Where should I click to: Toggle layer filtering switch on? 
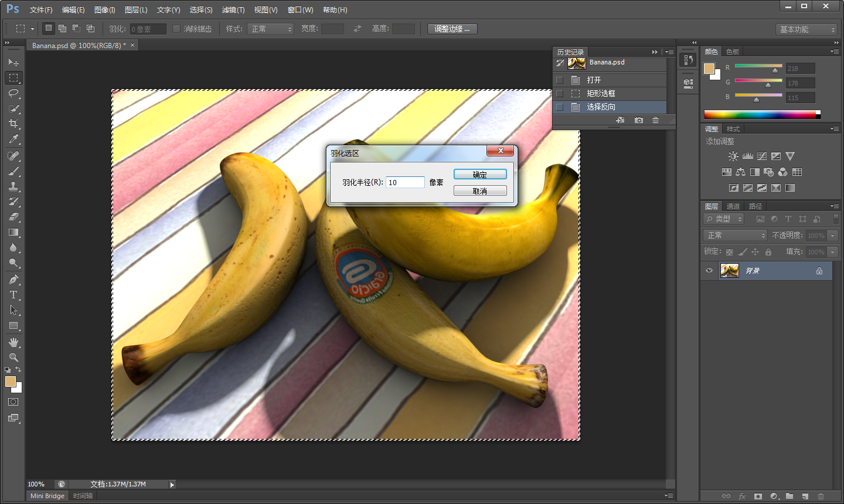[x=836, y=219]
